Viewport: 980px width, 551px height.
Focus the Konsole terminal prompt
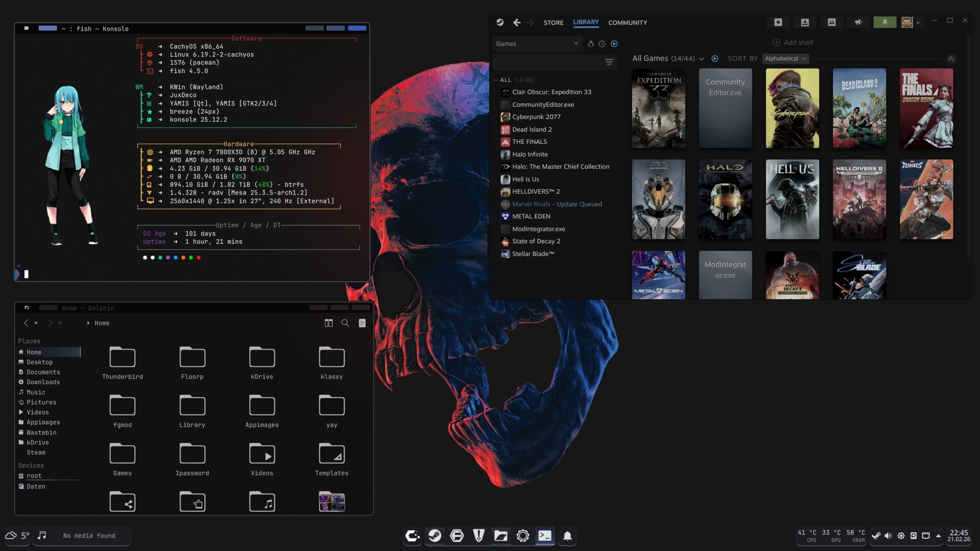[26, 274]
